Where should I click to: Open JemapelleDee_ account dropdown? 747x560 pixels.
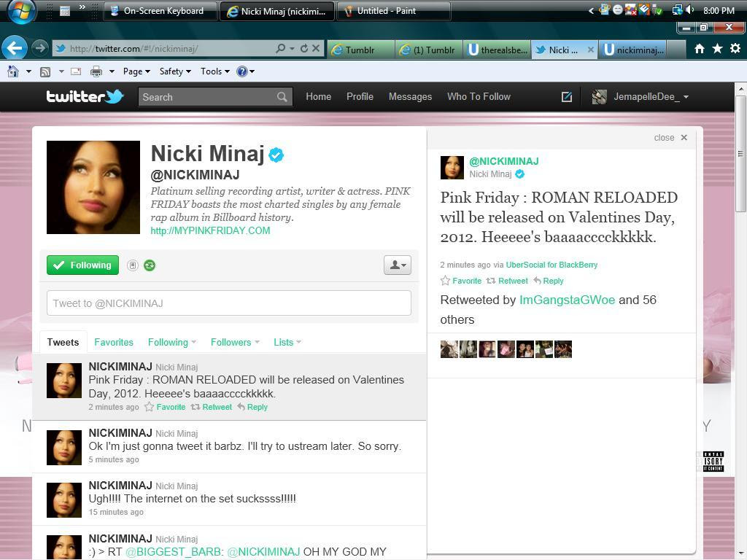point(640,97)
